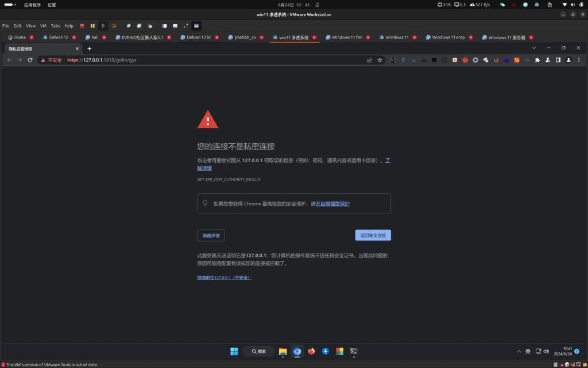The image size is (588, 368).
Task: Open the share icon in Chrome address bar
Action: click(369, 60)
